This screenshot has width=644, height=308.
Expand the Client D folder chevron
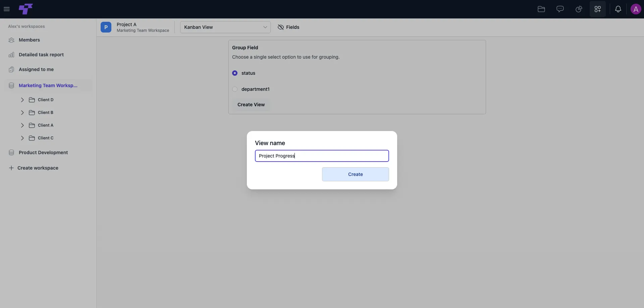(x=22, y=100)
